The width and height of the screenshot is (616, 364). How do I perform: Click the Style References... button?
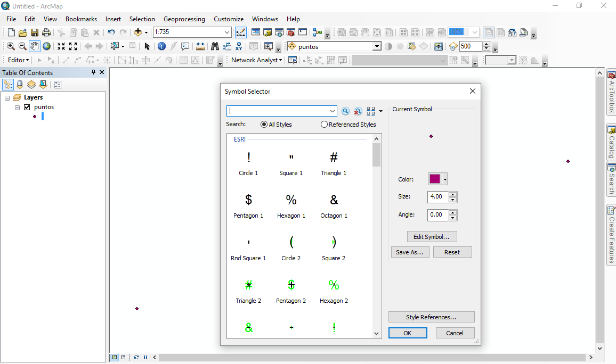431,317
